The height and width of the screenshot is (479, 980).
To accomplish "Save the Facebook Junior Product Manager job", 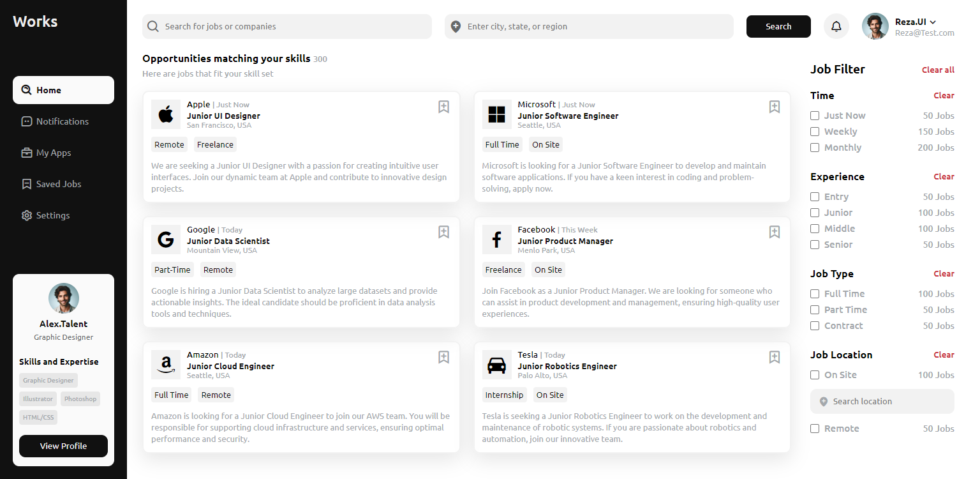I will coord(774,232).
